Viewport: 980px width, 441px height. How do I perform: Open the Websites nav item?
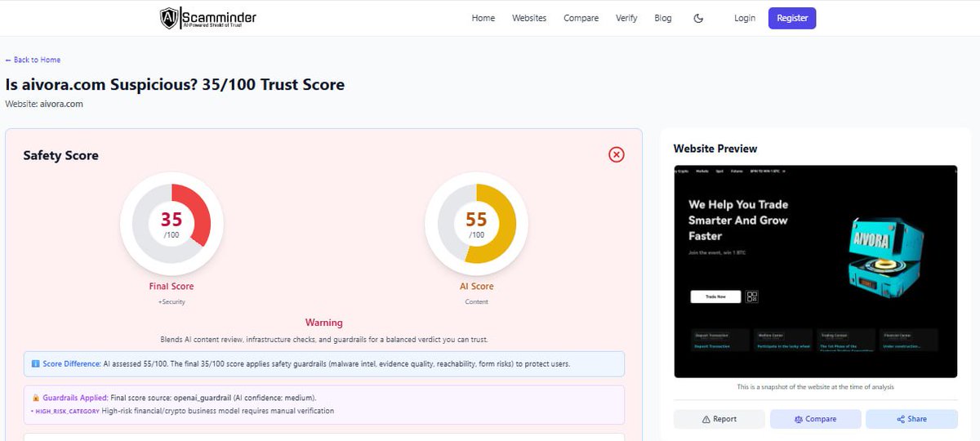tap(529, 18)
